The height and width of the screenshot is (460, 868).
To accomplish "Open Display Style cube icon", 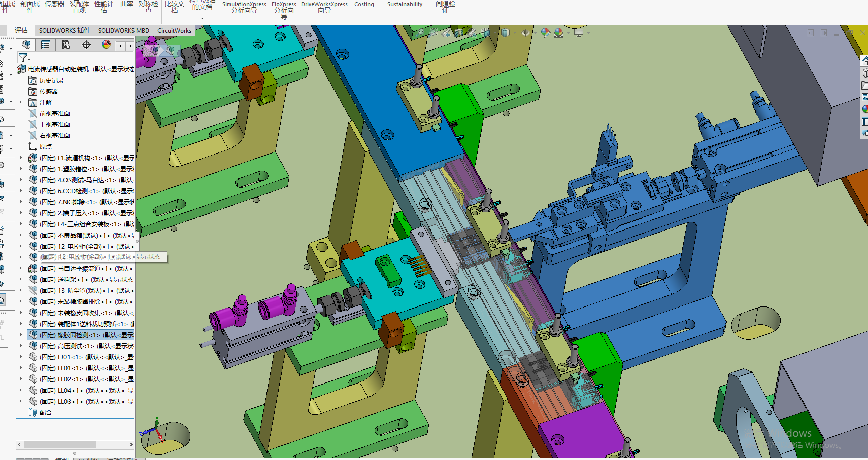I will 505,33.
